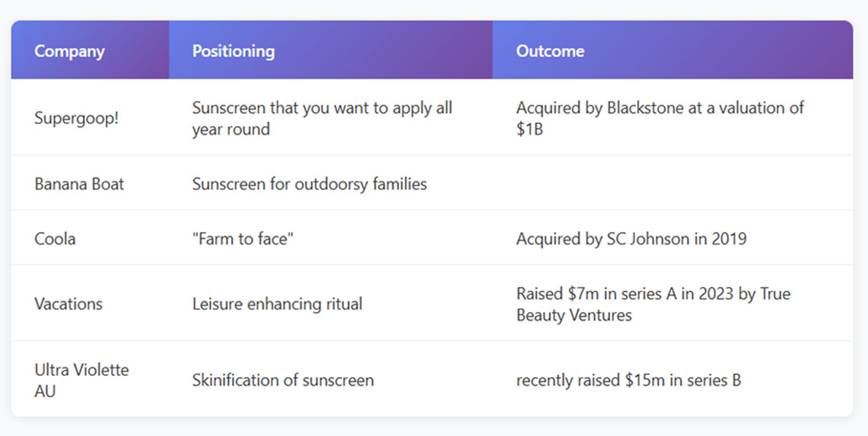Select the "Farm to face" positioning cell
This screenshot has width=868, height=436.
(x=243, y=239)
